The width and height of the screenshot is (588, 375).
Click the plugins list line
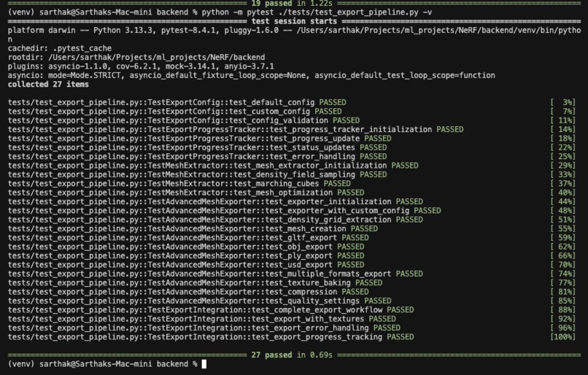tap(141, 66)
